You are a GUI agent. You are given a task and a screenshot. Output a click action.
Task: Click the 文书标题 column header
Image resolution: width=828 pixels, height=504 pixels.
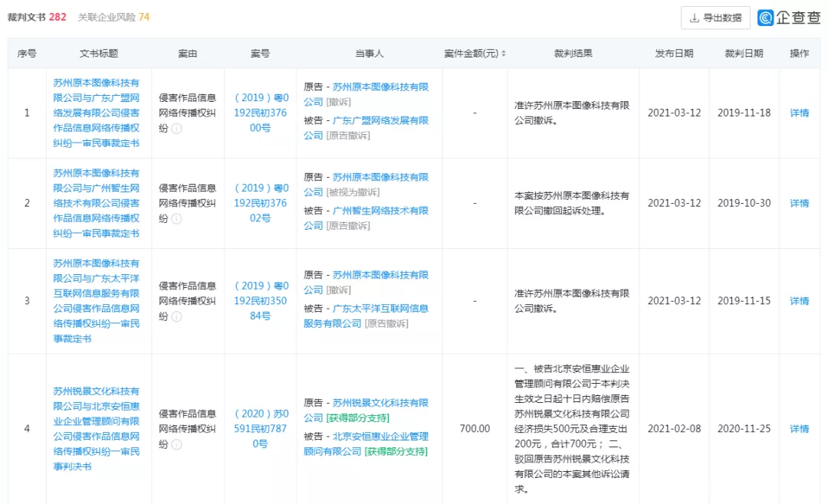[x=99, y=54]
